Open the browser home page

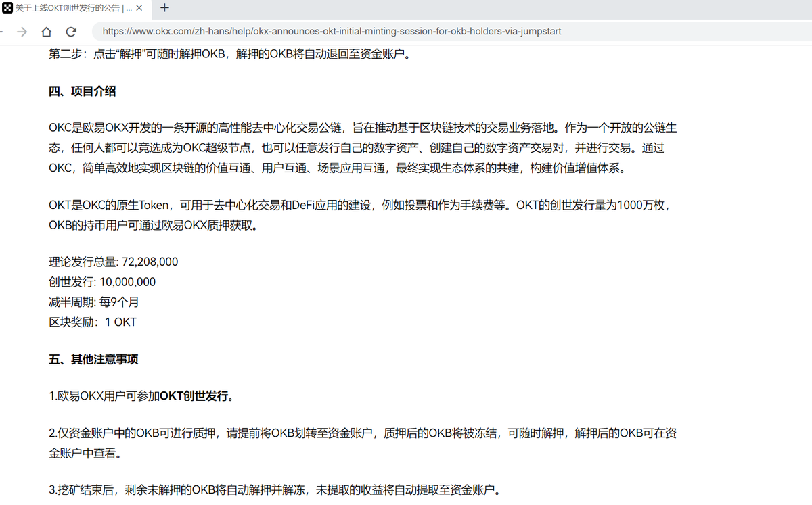(x=46, y=32)
